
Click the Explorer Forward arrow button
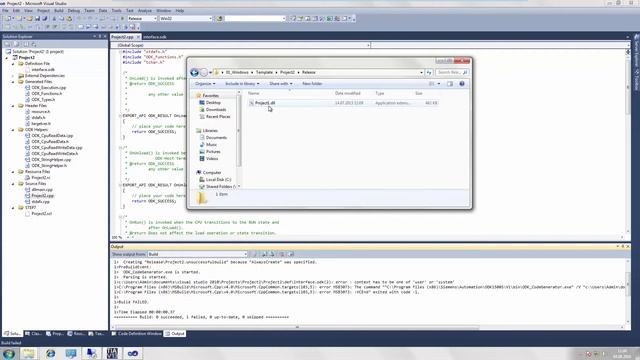[204, 72]
